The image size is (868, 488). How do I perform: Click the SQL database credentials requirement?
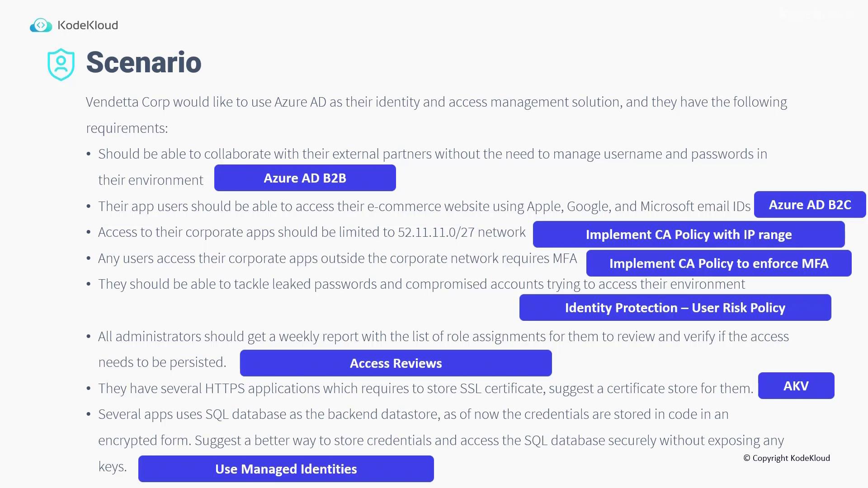coord(413,414)
